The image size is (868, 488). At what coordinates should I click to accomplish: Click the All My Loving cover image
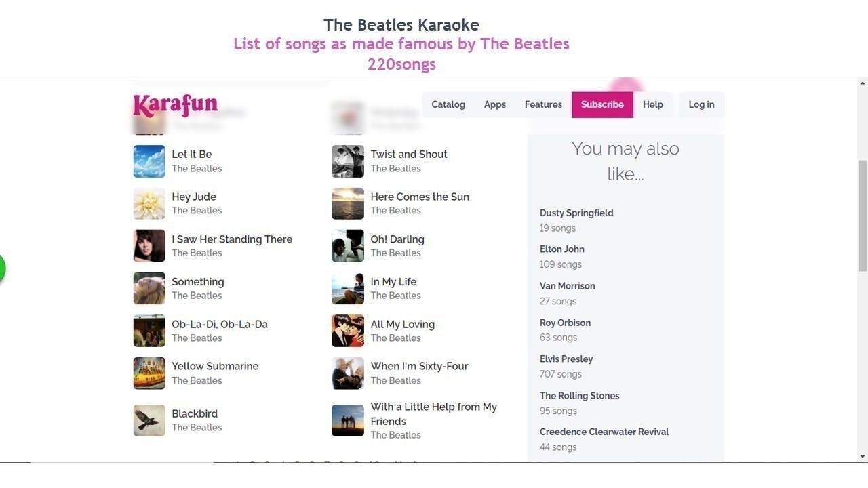pyautogui.click(x=348, y=331)
